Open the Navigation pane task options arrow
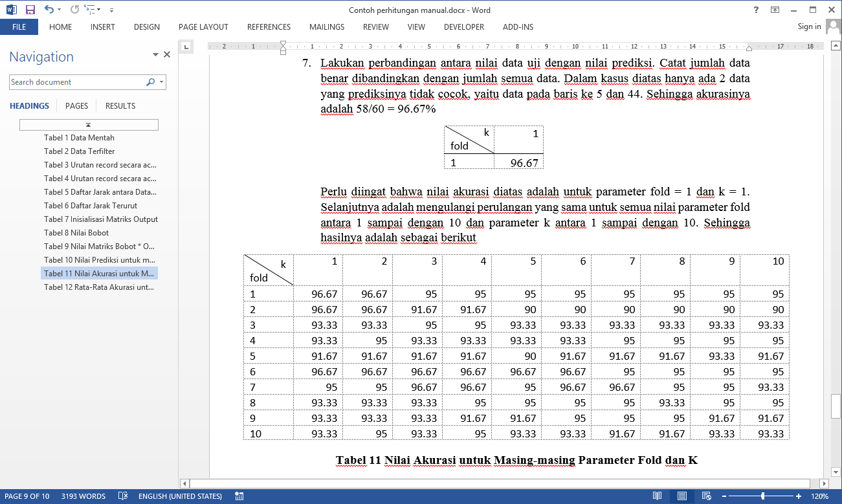842x504 pixels. click(x=155, y=55)
